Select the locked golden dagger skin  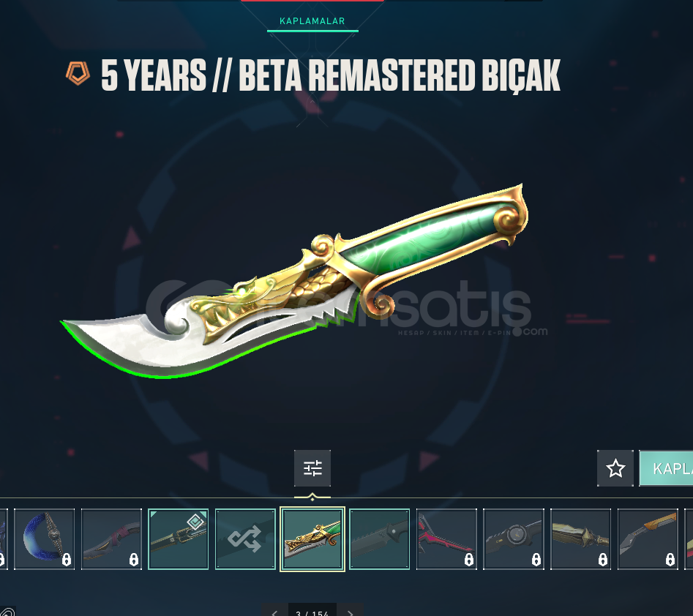pyautogui.click(x=581, y=538)
